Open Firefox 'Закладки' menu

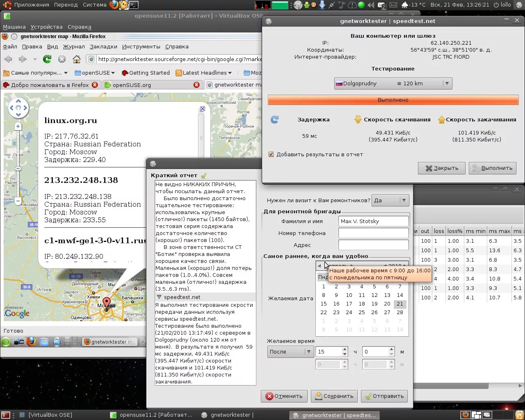pyautogui.click(x=103, y=46)
